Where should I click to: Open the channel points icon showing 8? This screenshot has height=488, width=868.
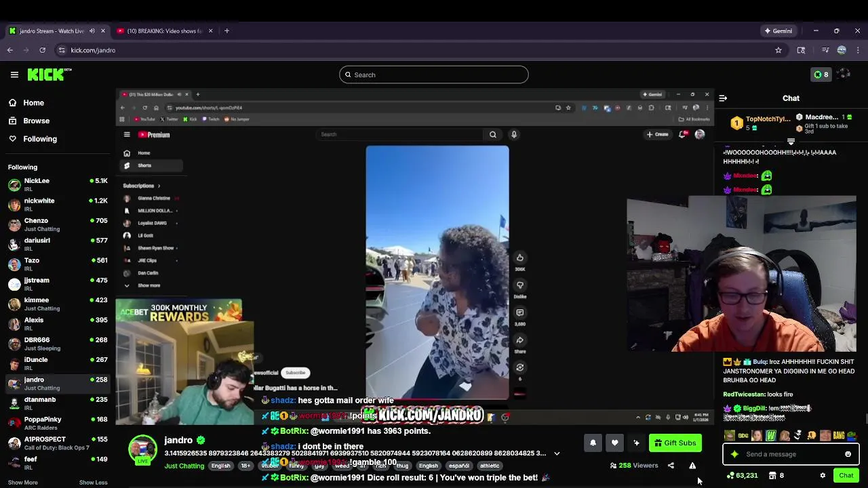tap(821, 75)
